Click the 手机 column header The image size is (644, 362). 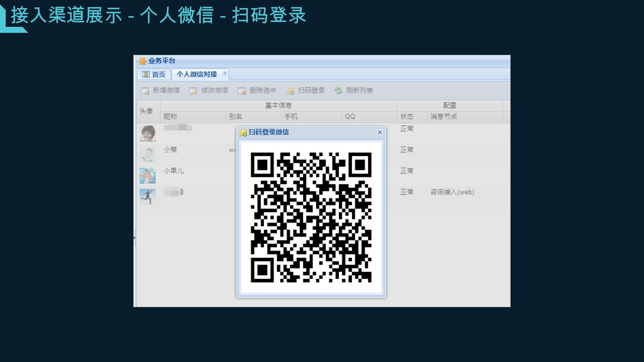click(x=311, y=117)
